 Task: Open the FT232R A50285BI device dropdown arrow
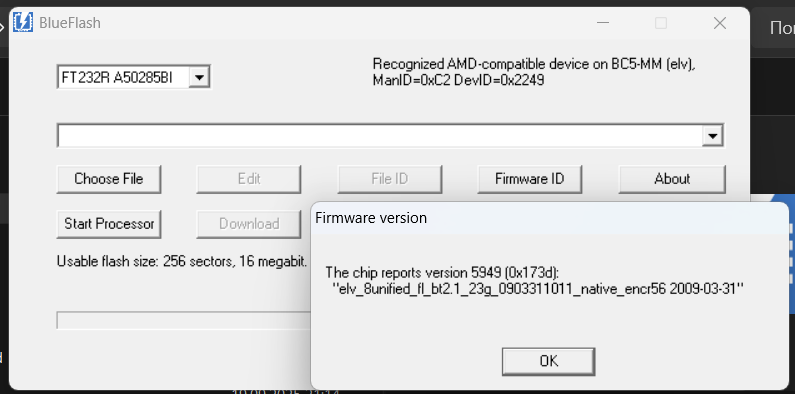point(199,78)
